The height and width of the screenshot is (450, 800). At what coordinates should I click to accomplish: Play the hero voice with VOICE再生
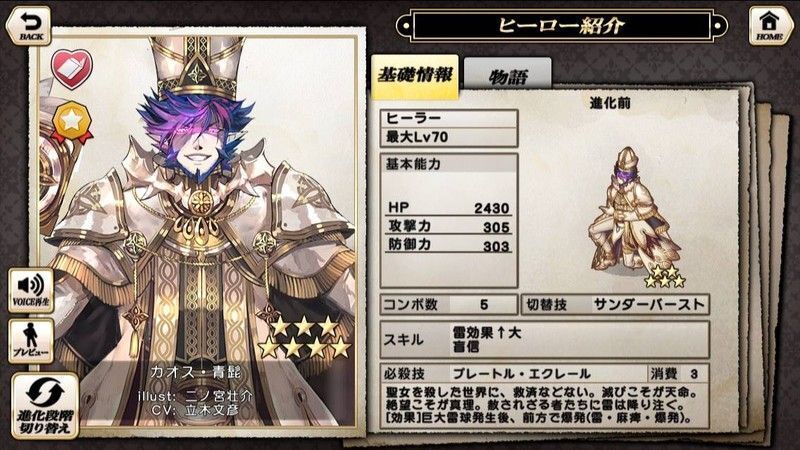point(31,290)
